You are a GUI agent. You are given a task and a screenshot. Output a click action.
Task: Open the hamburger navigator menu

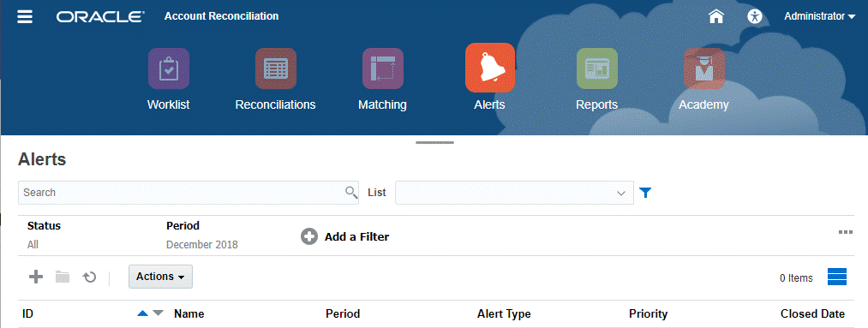coord(25,16)
